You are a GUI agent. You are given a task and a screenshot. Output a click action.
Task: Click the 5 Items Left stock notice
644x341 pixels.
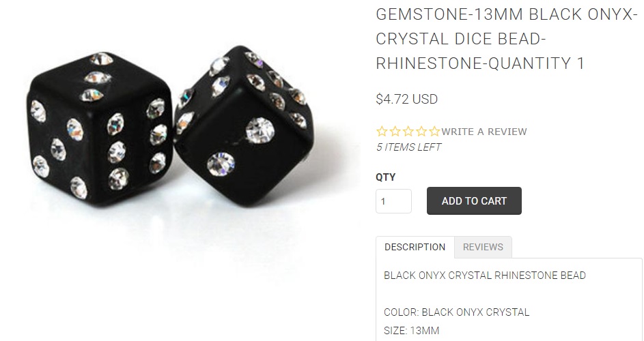[408, 147]
